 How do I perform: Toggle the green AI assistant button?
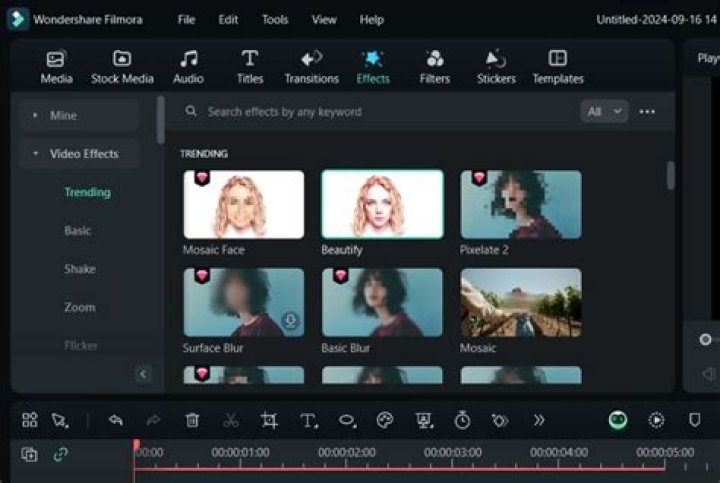click(618, 420)
